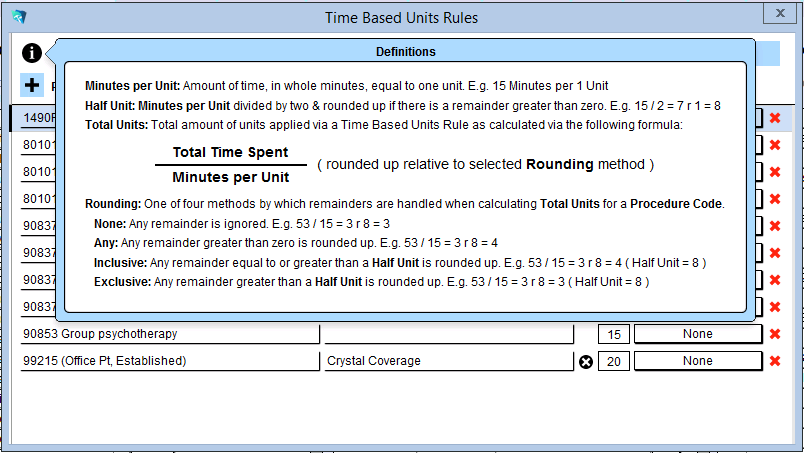Add a new rule with plus icon

(x=32, y=85)
